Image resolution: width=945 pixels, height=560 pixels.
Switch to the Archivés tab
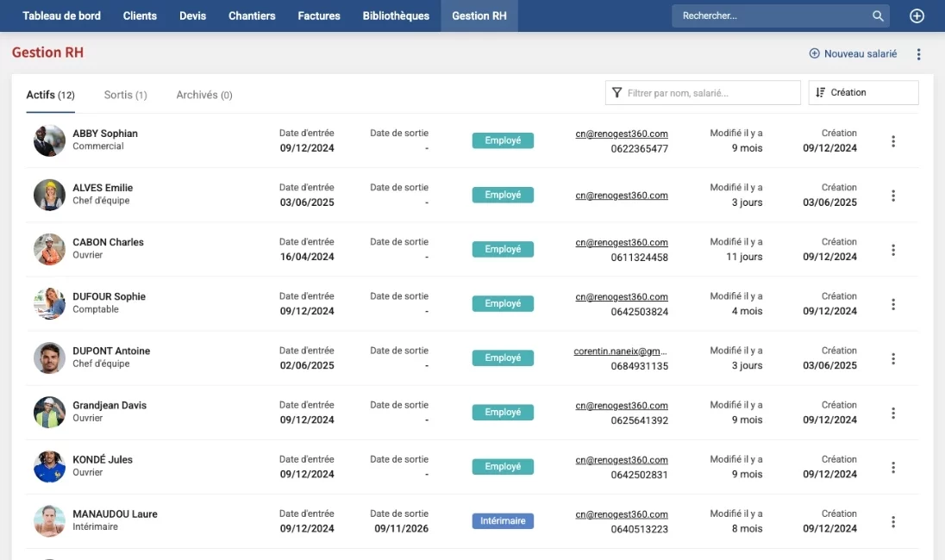point(203,95)
